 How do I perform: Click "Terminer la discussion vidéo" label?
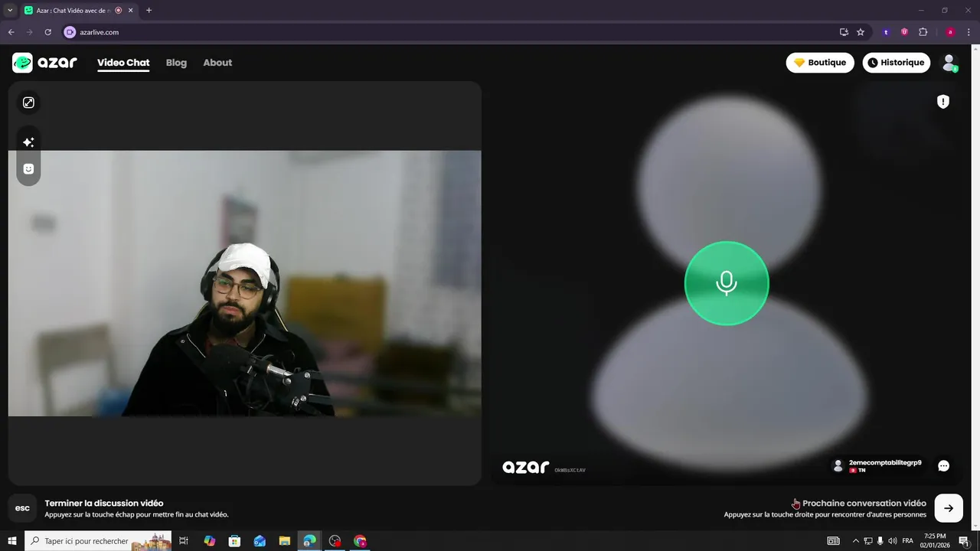pyautogui.click(x=104, y=504)
